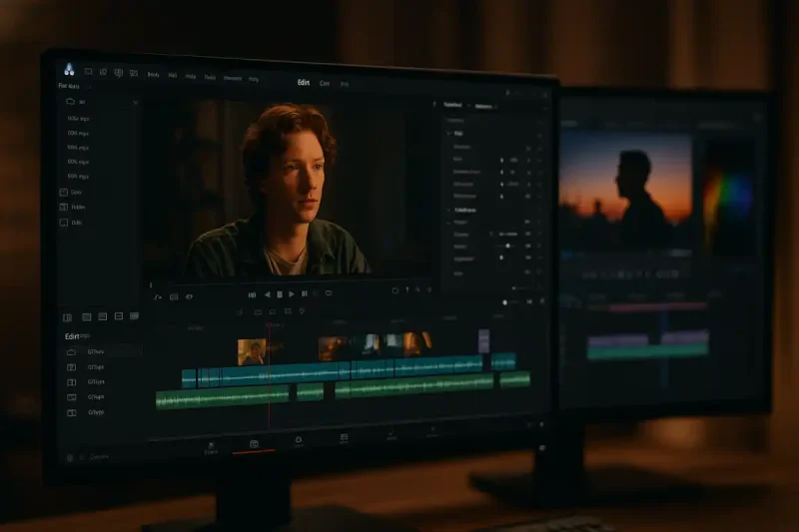Viewport: 799px width, 532px height.
Task: Select the highlighted Edit page icon at bottom
Action: pyautogui.click(x=254, y=443)
